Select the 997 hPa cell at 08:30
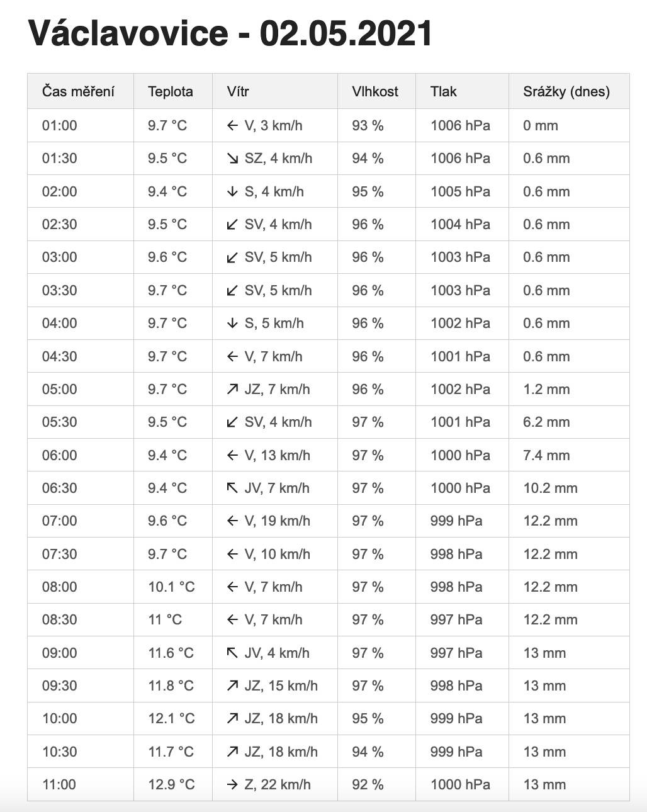This screenshot has width=647, height=812. [462, 620]
